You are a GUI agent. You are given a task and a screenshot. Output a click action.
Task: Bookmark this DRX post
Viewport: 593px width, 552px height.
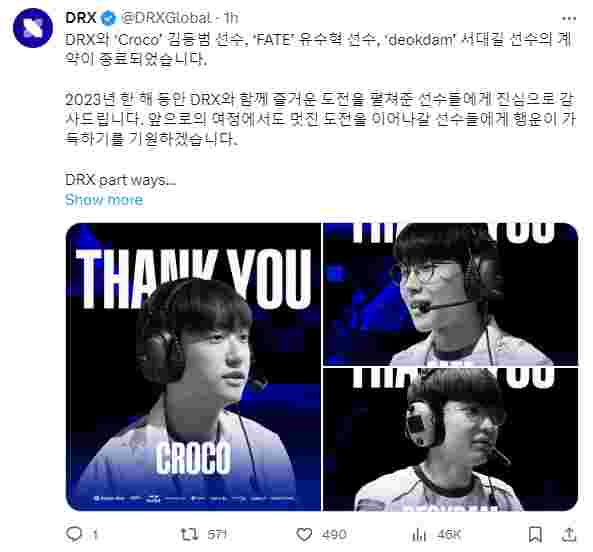click(x=535, y=534)
